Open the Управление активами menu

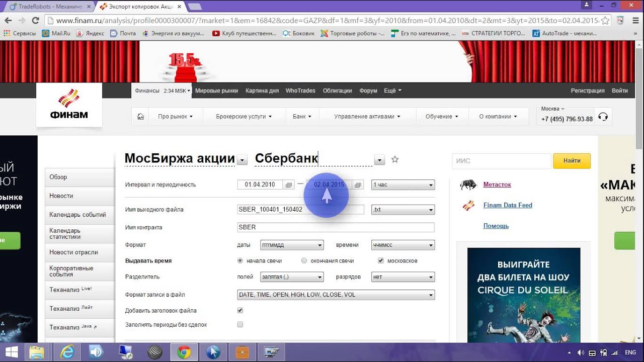point(367,117)
